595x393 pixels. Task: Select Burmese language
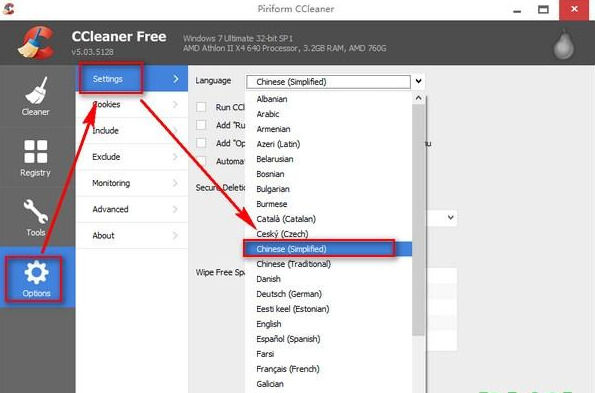coord(328,204)
